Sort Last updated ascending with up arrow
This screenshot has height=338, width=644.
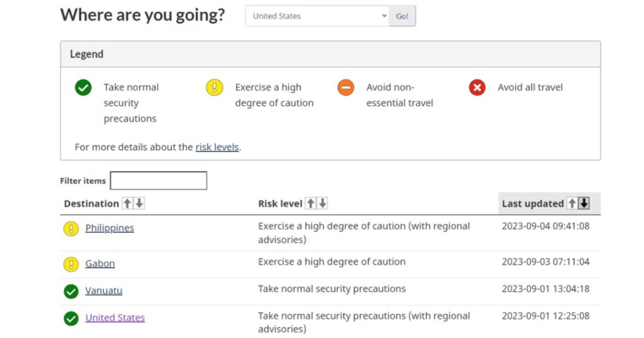pos(572,203)
